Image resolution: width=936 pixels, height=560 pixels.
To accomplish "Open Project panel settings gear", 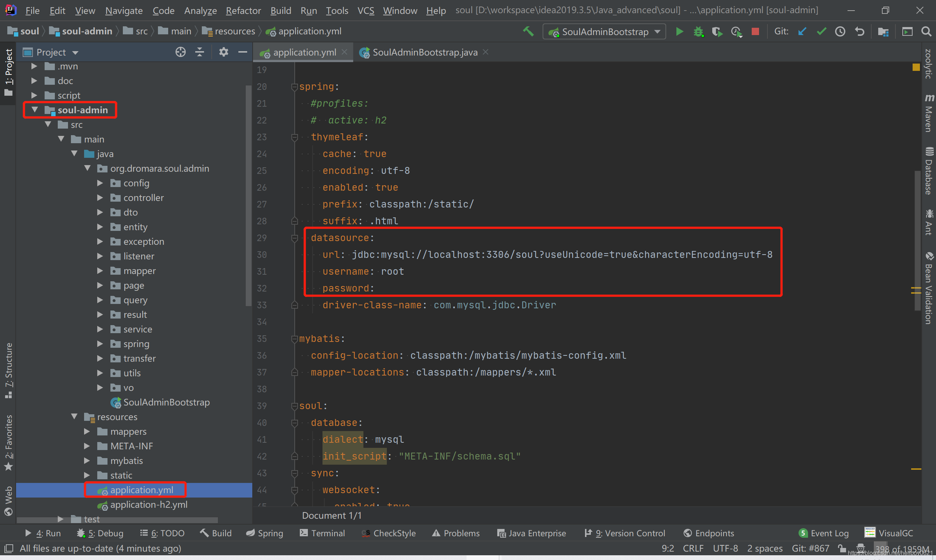I will [223, 52].
